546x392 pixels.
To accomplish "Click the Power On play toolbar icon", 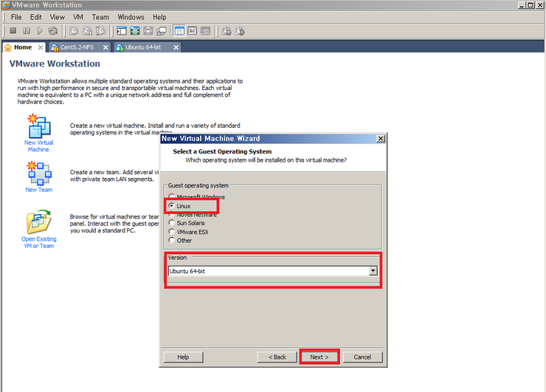I will pos(40,31).
